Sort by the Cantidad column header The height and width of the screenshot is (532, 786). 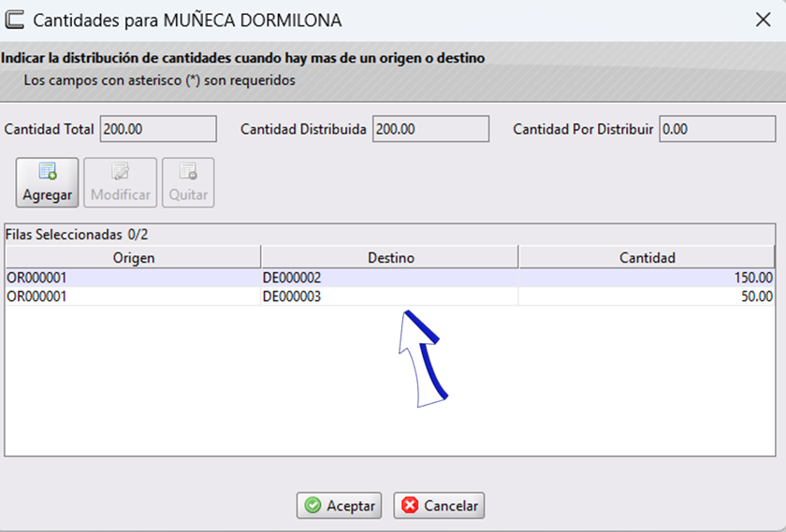click(x=648, y=257)
